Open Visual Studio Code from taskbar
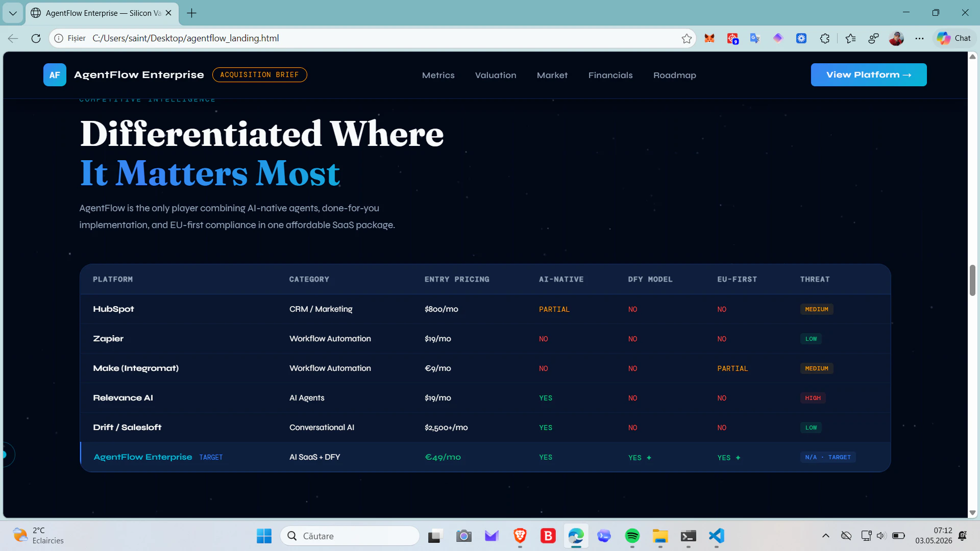980x551 pixels. [x=717, y=536]
